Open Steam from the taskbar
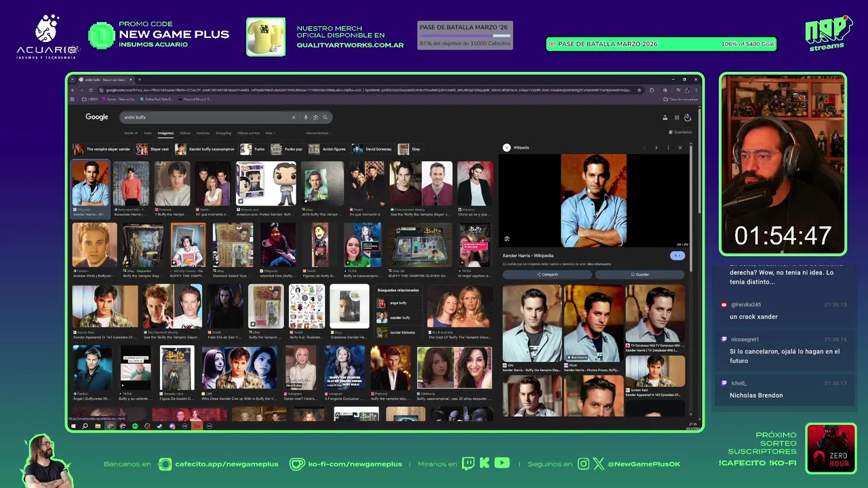The width and height of the screenshot is (868, 488). click(159, 426)
